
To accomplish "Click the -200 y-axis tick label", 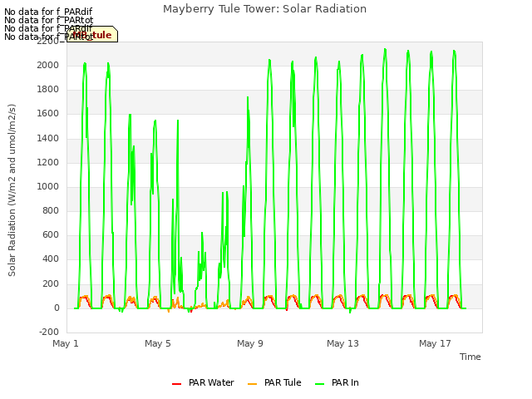I will (x=49, y=332).
